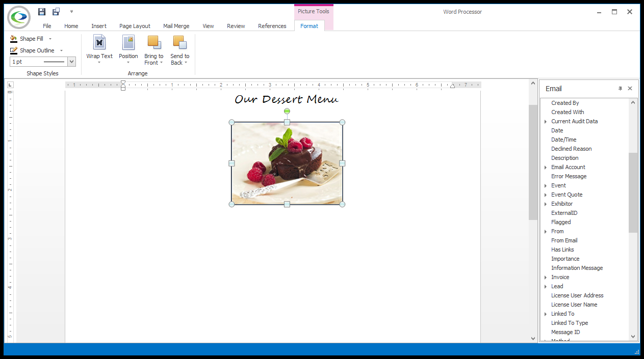Expand the Current Audit Data node
This screenshot has height=359, width=644.
coord(546,121)
